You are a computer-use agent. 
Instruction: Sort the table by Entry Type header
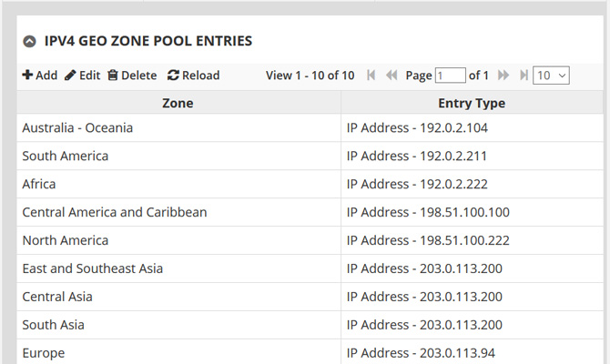tap(471, 103)
